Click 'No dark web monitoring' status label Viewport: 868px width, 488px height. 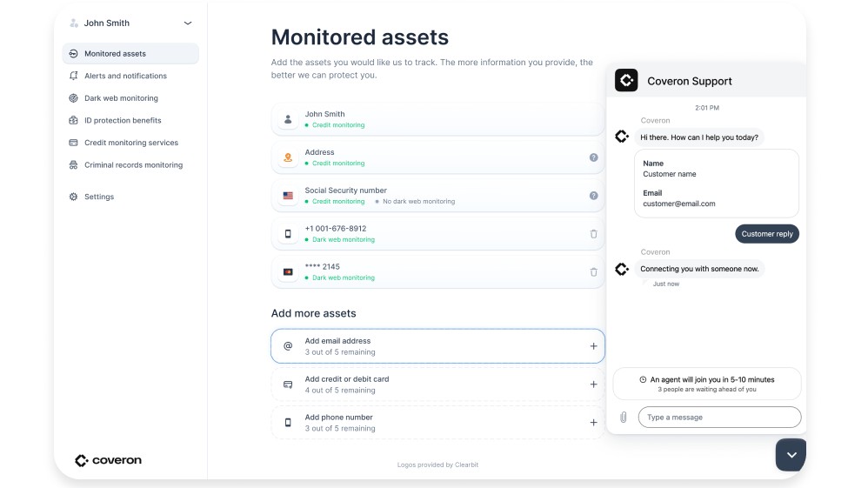point(418,202)
